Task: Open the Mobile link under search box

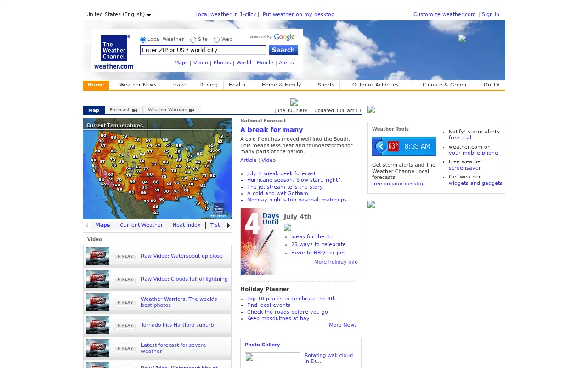Action: 265,63
